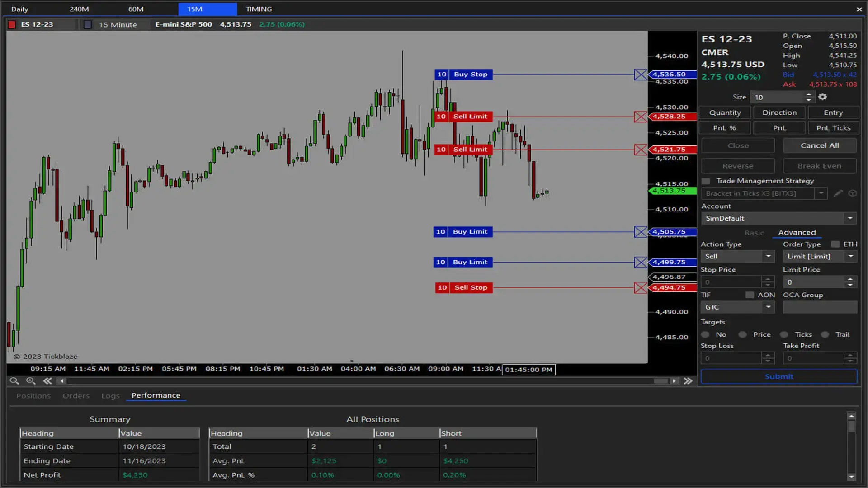
Task: Click the cube icon beside strategy dropdown
Action: pos(852,193)
